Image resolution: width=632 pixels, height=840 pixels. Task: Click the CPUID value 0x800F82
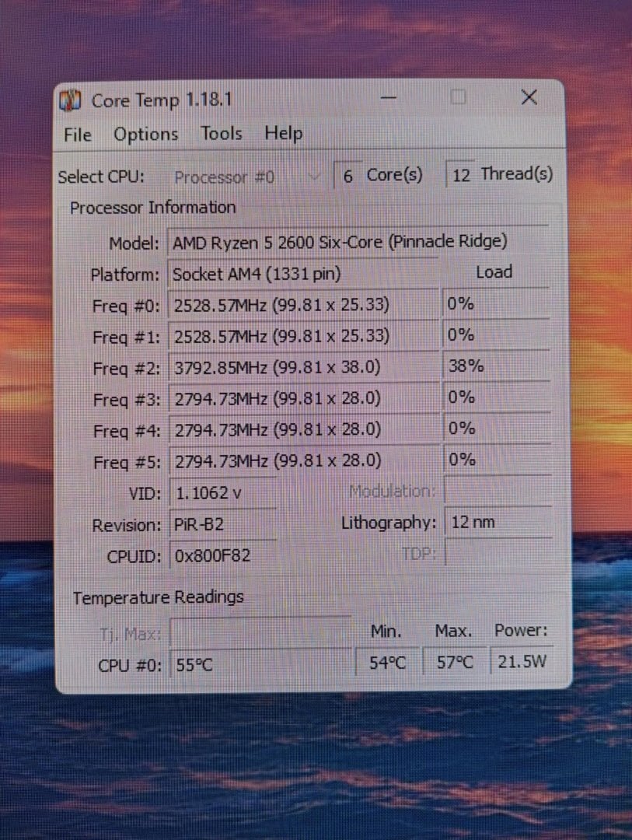(x=224, y=555)
